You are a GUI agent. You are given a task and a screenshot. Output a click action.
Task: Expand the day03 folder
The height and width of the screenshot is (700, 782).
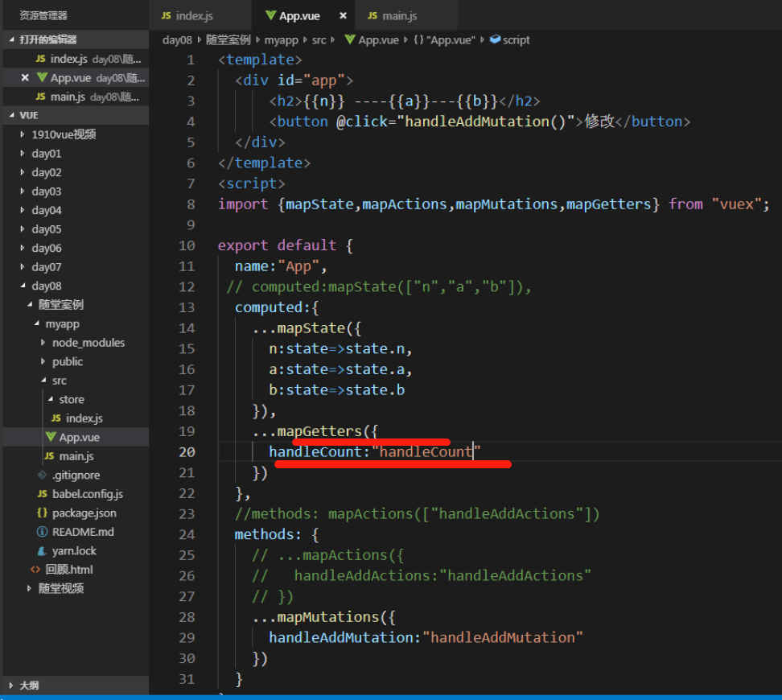coord(22,191)
